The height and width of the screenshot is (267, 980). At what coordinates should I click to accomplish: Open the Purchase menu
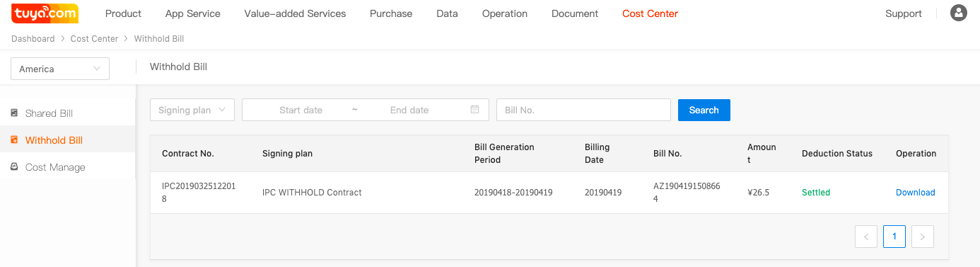point(391,13)
